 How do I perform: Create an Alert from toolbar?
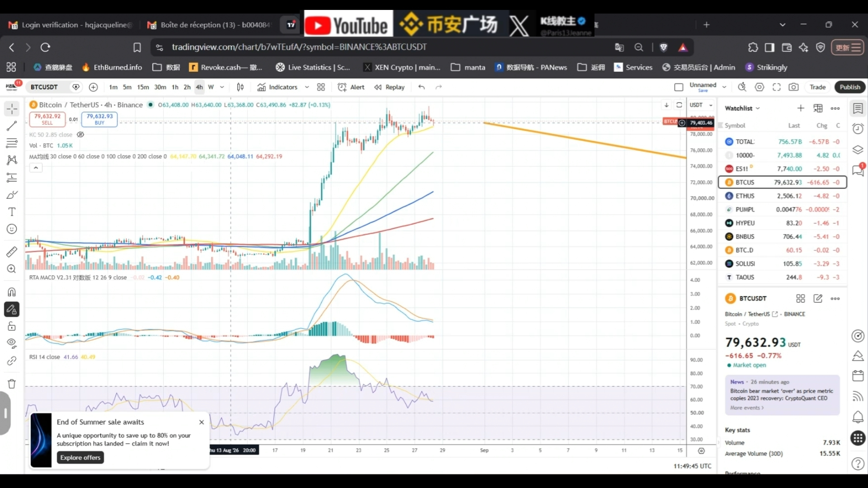click(x=351, y=87)
